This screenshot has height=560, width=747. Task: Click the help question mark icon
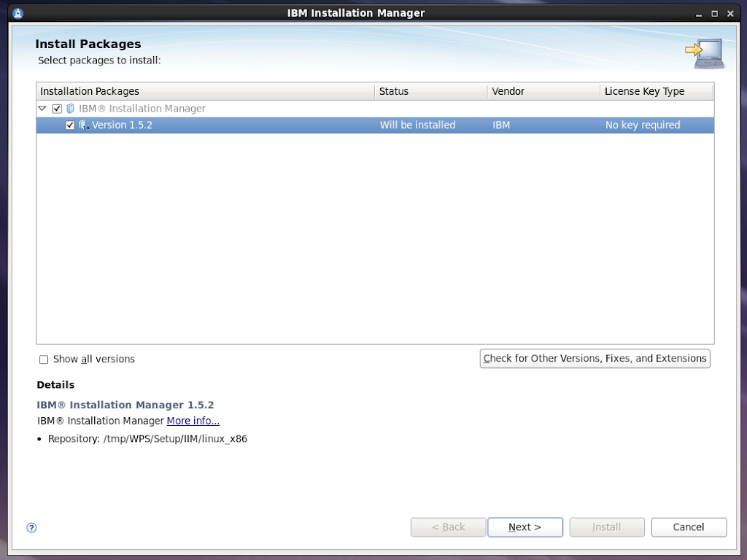(31, 528)
